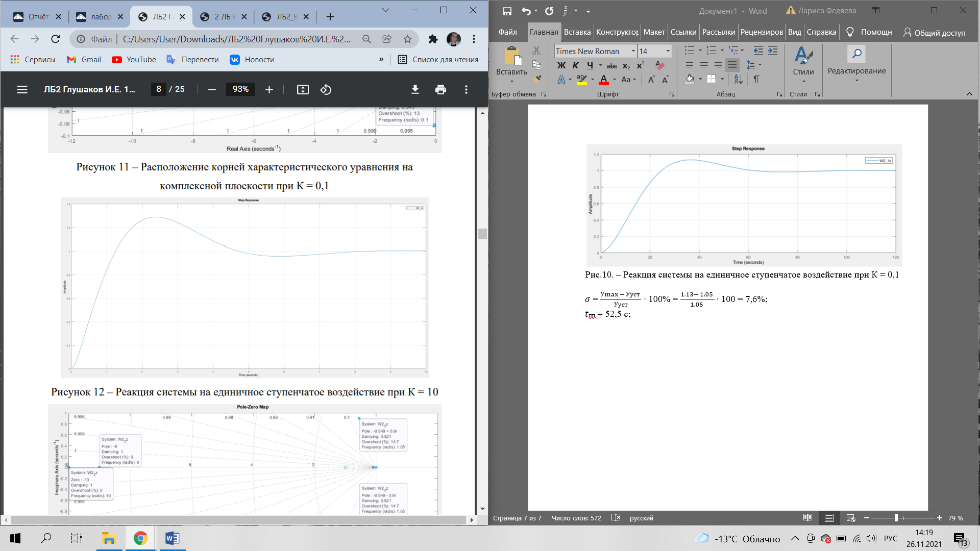Select the Format Painter brush icon
980x551 pixels.
click(536, 79)
